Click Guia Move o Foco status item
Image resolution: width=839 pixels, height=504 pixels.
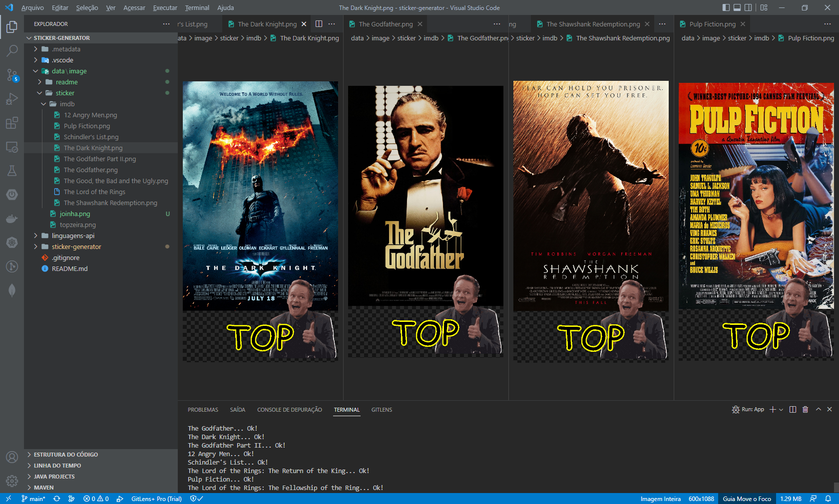[x=747, y=499]
